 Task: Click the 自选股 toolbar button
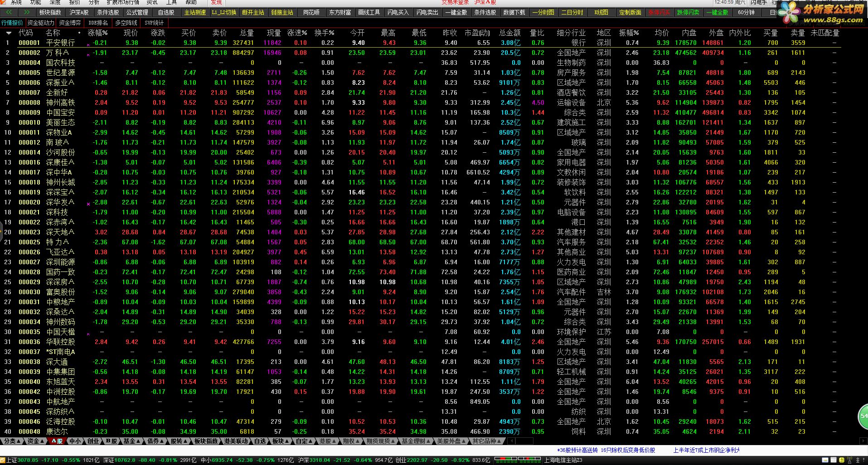(x=166, y=12)
